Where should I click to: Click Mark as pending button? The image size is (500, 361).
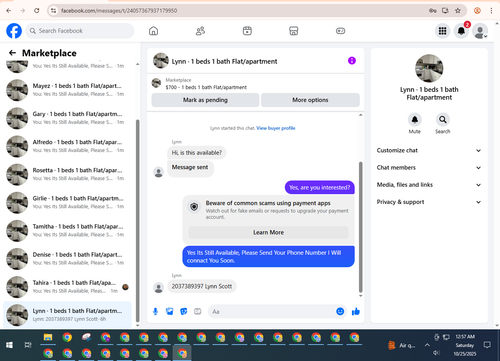(x=205, y=100)
